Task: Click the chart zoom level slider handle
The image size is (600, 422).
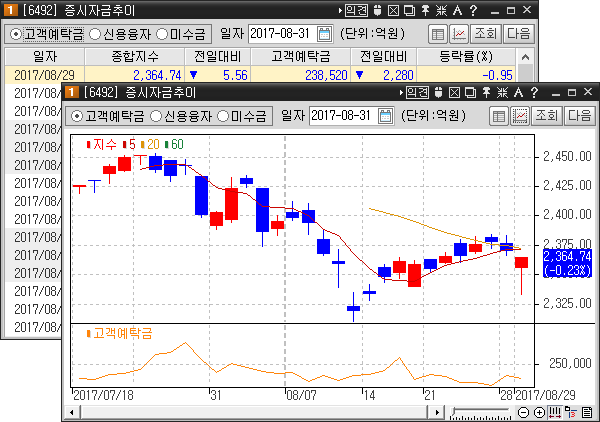Action: pos(454,411)
